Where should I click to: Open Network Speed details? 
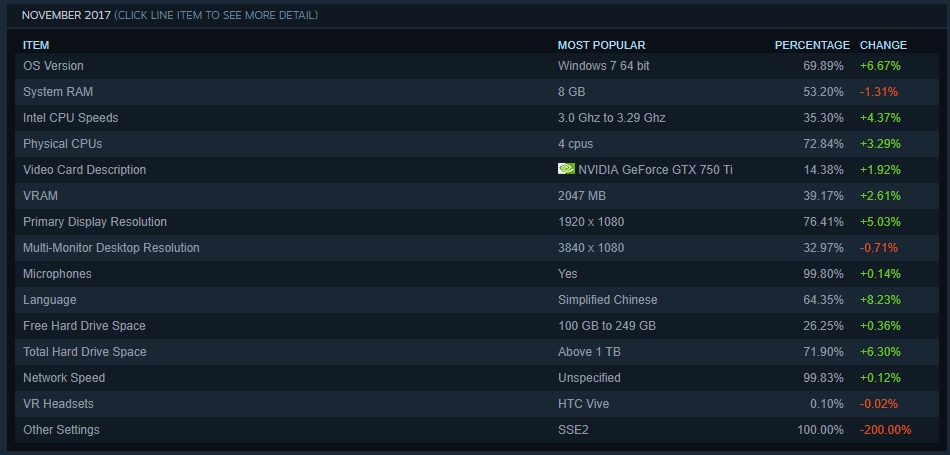[x=64, y=378]
